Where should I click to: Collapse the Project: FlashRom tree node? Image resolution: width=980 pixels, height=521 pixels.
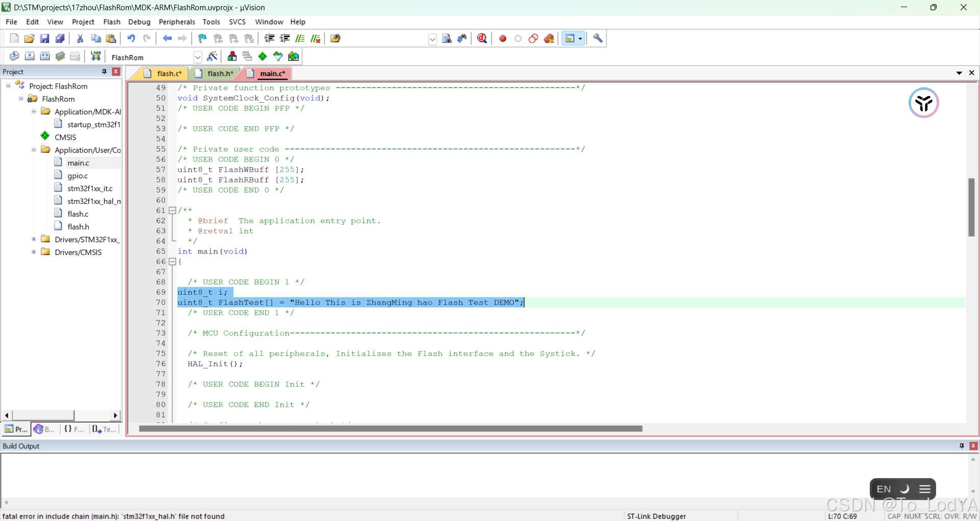(8, 86)
